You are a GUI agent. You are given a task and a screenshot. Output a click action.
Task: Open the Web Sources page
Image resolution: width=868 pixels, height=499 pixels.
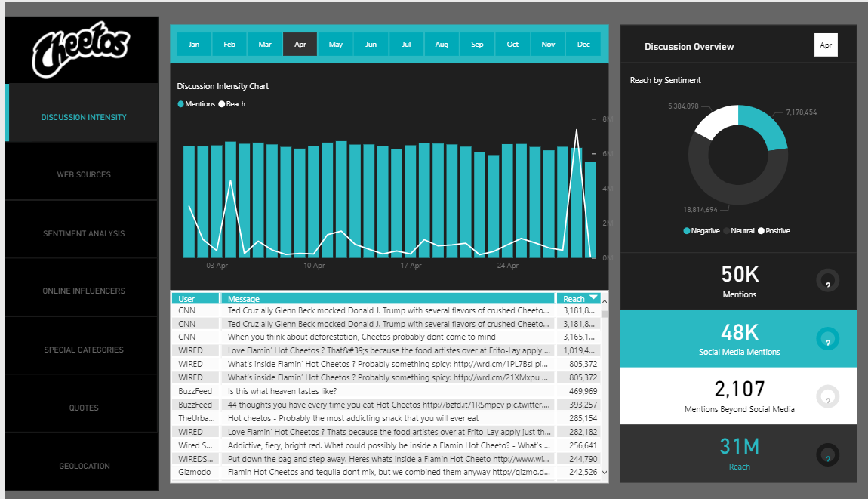[82, 171]
